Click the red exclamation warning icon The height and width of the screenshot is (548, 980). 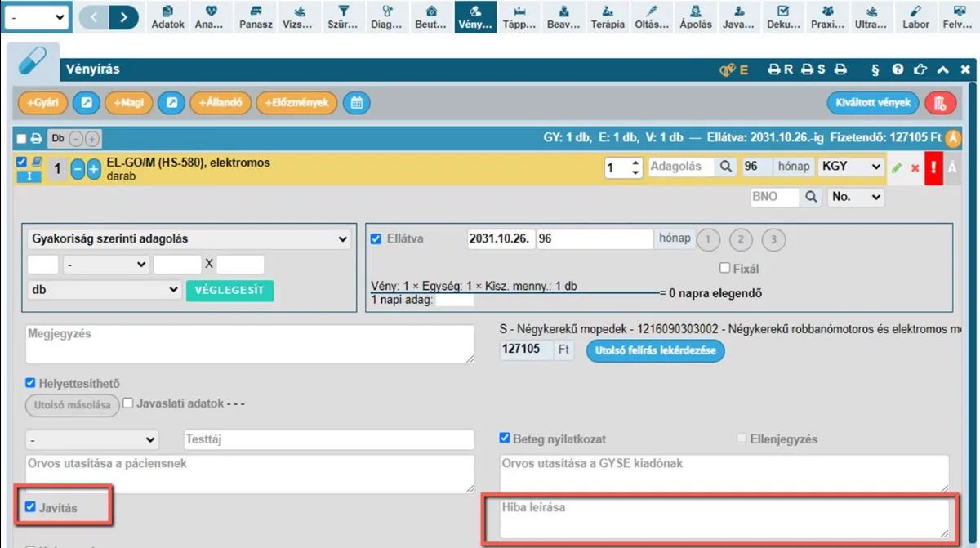(933, 167)
